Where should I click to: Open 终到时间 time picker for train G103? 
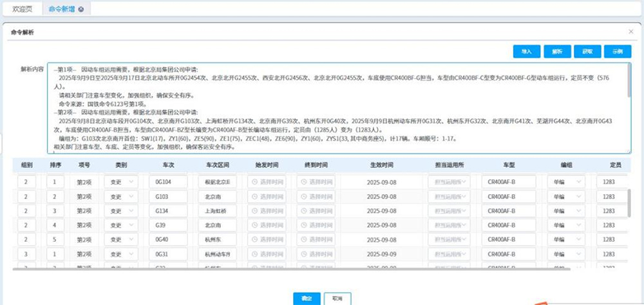316,195
